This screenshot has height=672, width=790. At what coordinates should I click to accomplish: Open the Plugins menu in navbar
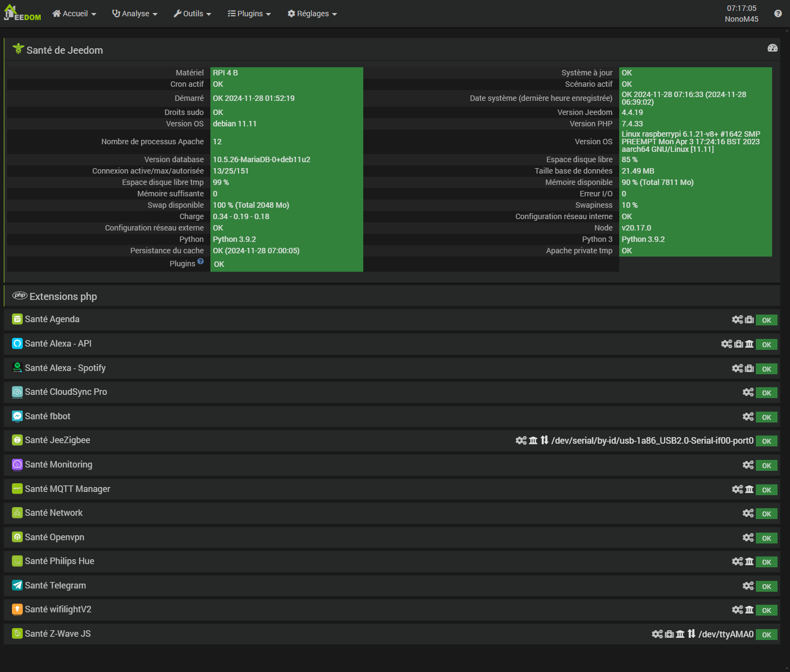tap(249, 14)
